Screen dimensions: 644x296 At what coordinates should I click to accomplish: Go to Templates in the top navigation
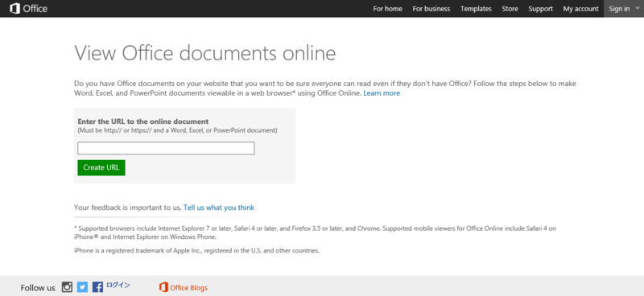[x=476, y=9]
